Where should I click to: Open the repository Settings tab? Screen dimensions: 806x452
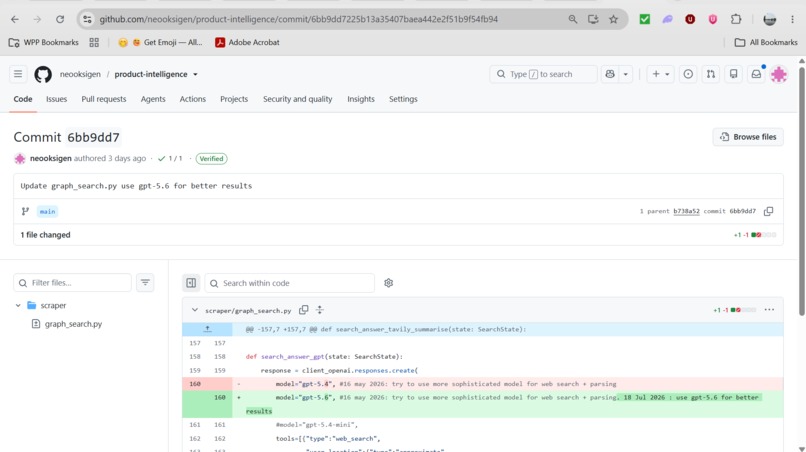(x=403, y=99)
